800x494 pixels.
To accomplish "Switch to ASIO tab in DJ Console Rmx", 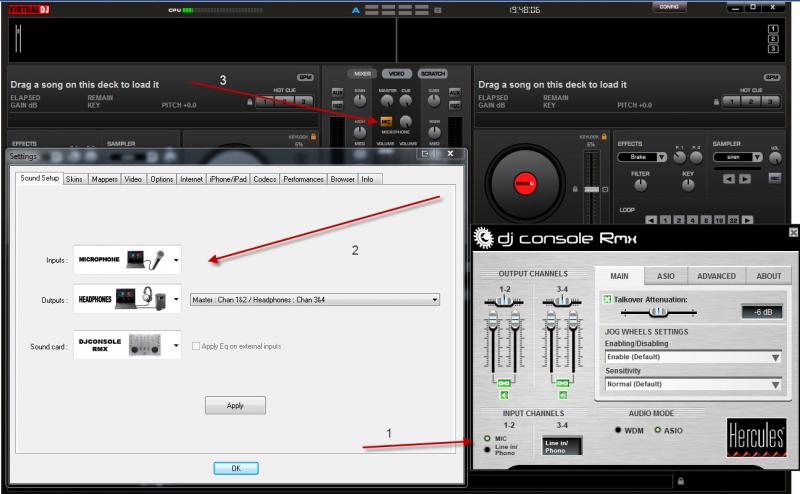I will 665,276.
